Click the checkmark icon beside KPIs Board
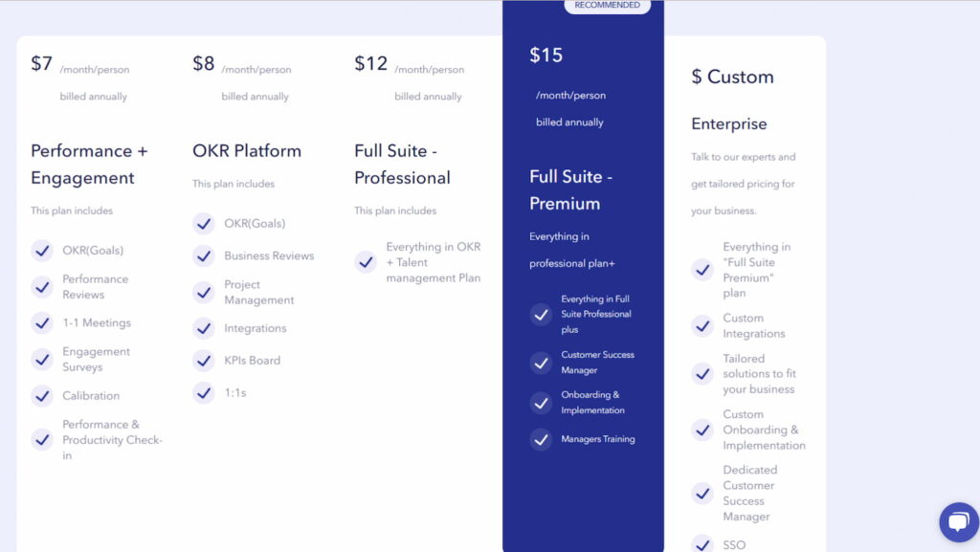 tap(203, 361)
